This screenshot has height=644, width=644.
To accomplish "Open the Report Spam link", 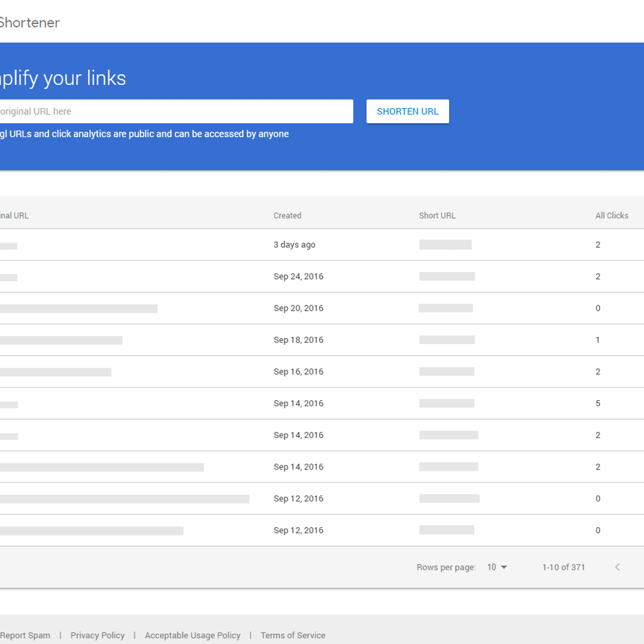I will click(x=25, y=635).
